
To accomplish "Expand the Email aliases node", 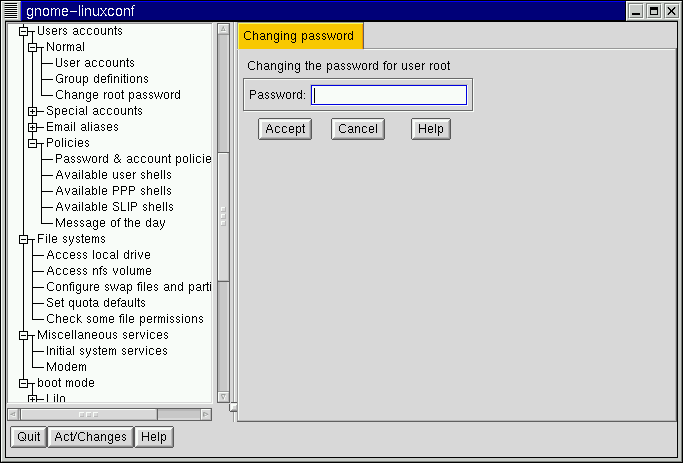I will coord(32,127).
